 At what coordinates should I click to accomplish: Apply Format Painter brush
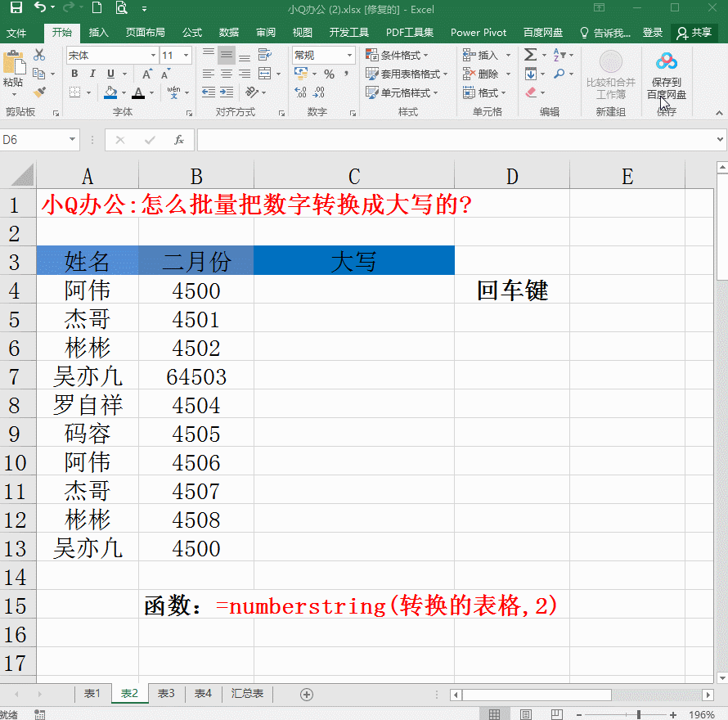pyautogui.click(x=39, y=92)
